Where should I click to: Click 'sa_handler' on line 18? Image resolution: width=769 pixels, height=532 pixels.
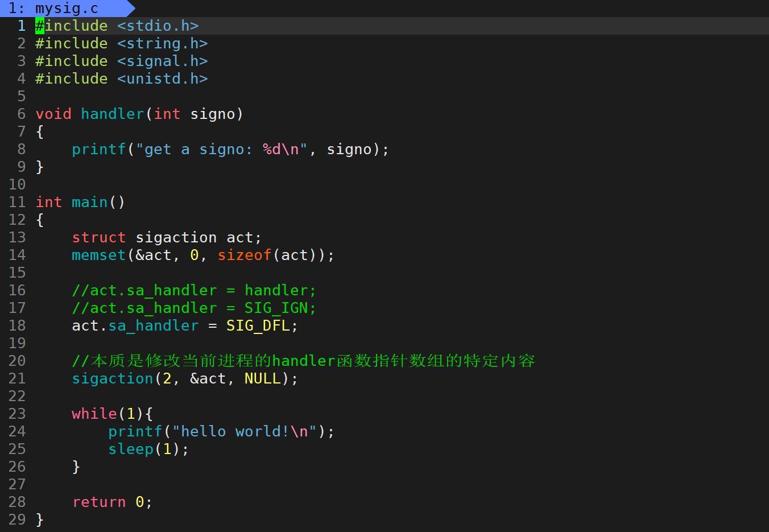click(x=154, y=326)
